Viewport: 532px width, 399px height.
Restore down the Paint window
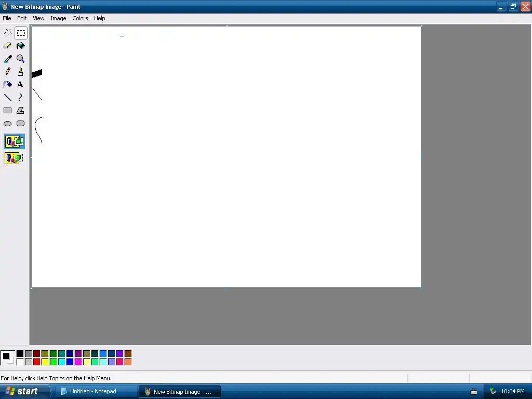pos(513,6)
